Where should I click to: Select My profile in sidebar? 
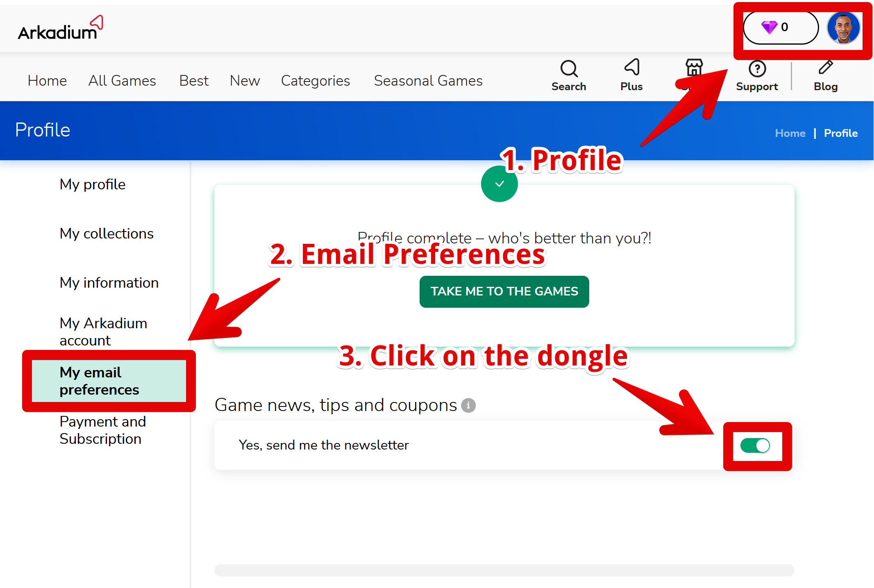(93, 184)
